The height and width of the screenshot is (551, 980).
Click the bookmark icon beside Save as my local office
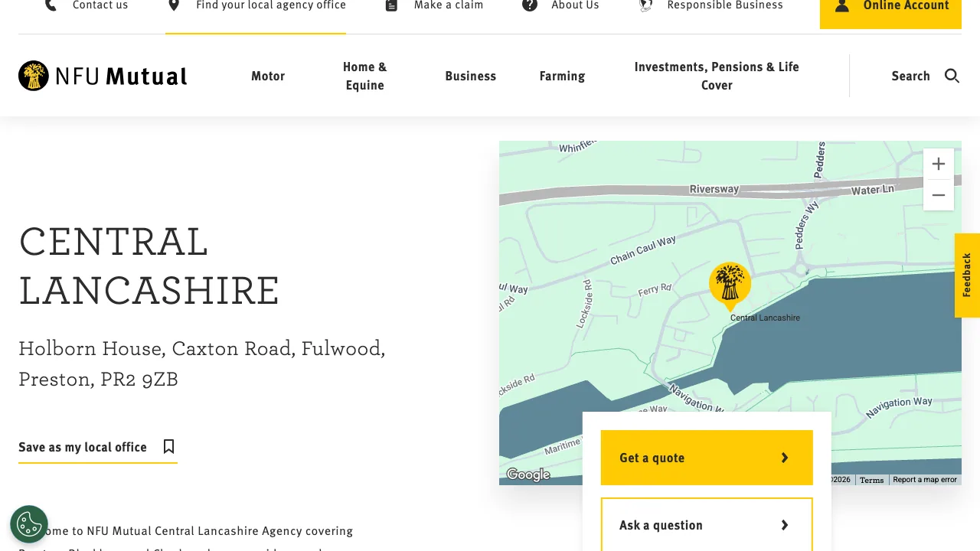(168, 446)
